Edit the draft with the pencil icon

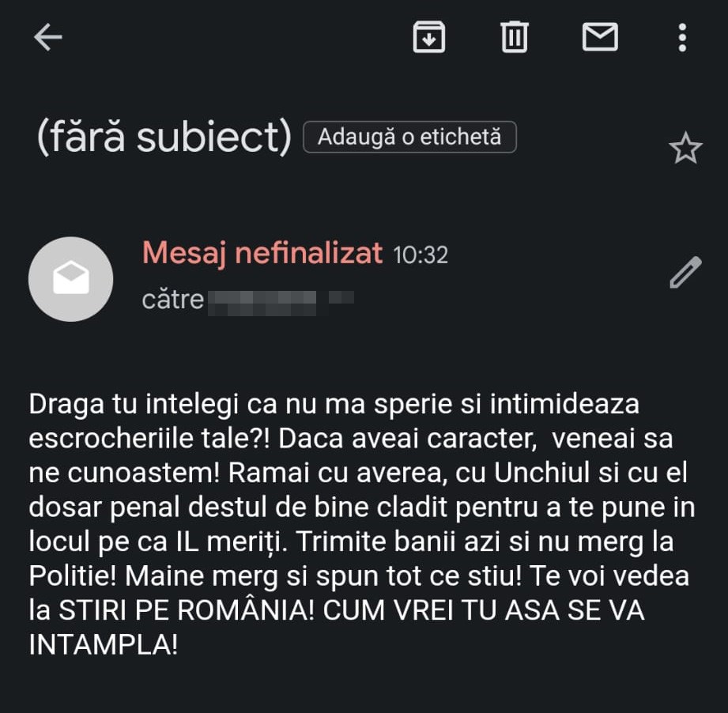[x=685, y=272]
